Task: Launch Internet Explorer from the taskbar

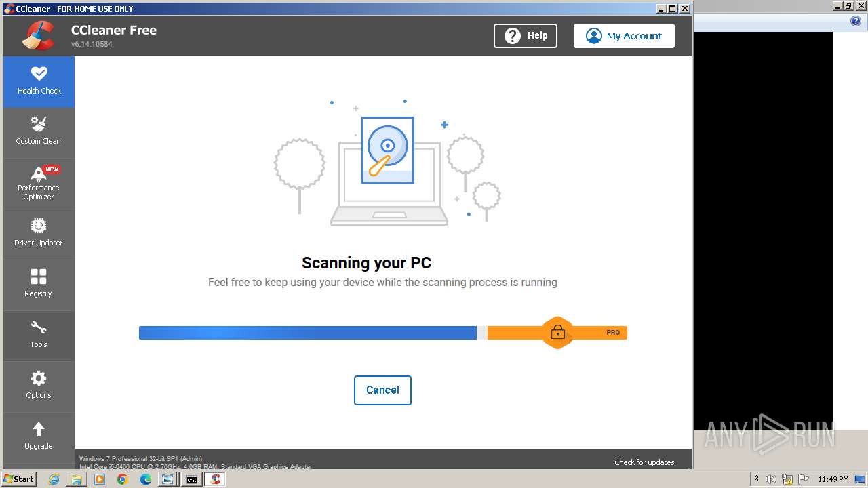Action: coord(54,479)
